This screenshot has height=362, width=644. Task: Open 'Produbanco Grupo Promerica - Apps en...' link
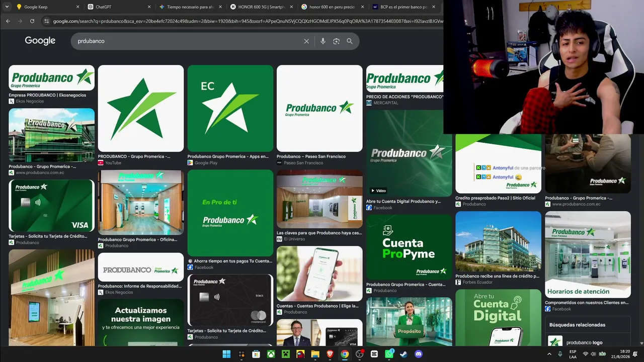pos(228,156)
